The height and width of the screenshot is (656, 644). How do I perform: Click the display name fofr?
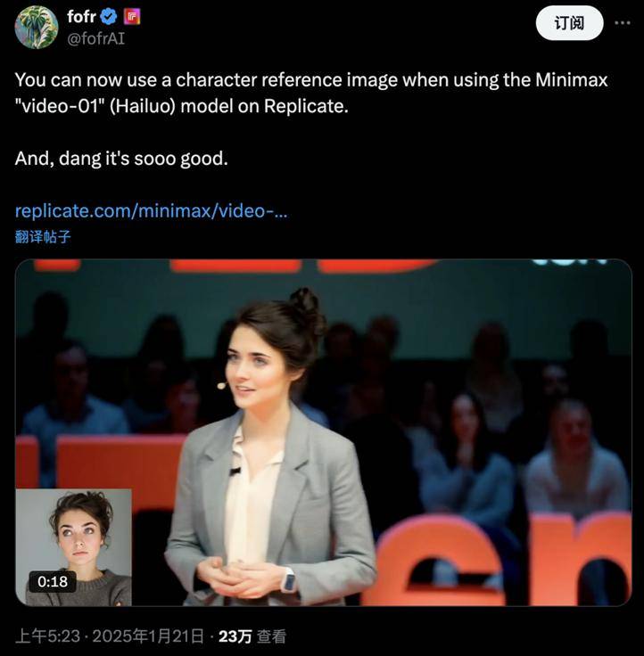click(x=82, y=17)
